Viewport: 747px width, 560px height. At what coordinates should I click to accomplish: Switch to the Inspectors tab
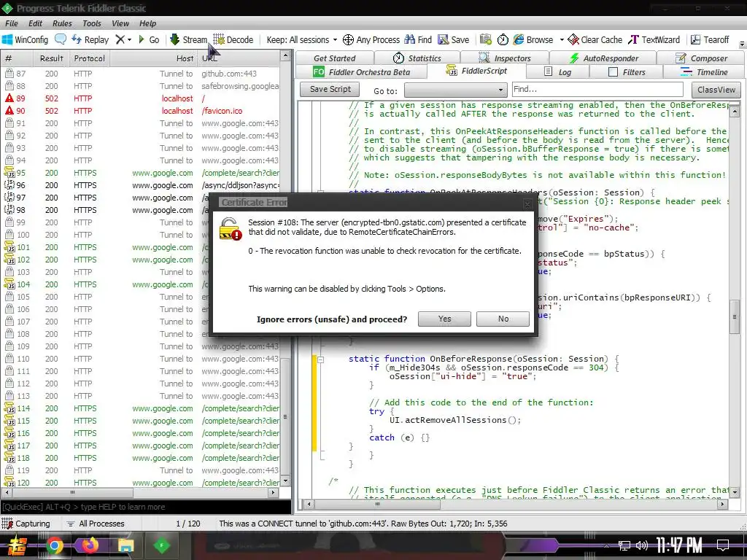point(505,58)
